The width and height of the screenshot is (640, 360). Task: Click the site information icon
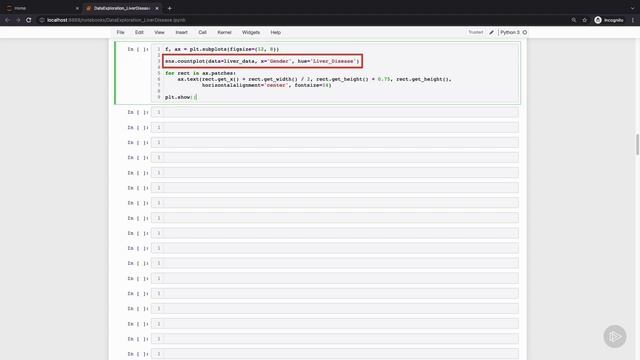click(42, 20)
